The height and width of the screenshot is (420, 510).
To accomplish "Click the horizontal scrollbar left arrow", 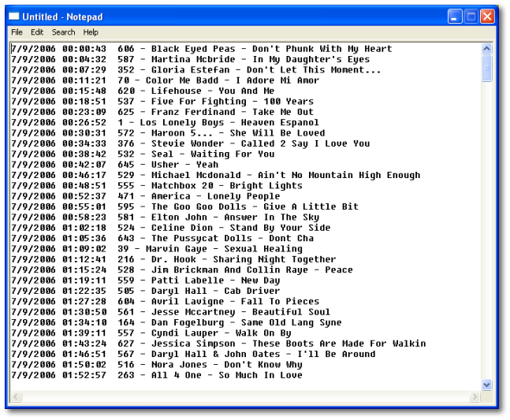I will point(17,396).
